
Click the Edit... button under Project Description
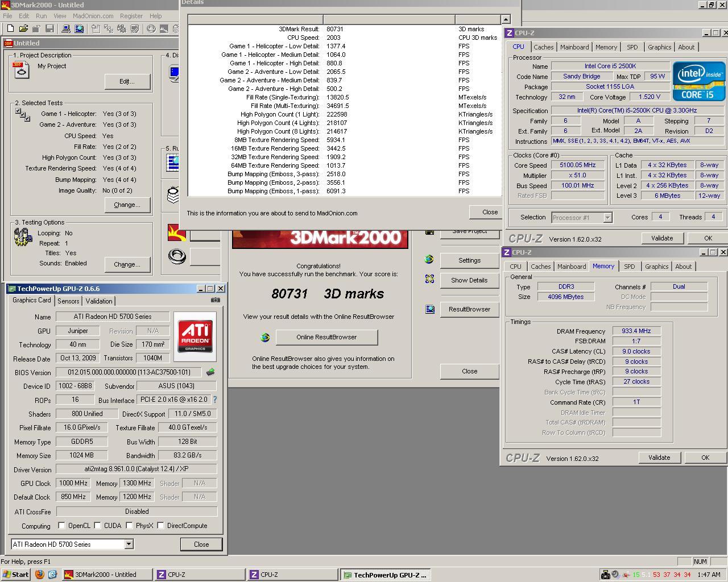[127, 81]
